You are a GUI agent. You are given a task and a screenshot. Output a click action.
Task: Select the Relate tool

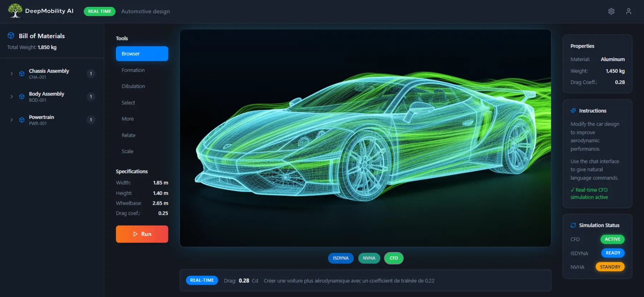[142, 135]
